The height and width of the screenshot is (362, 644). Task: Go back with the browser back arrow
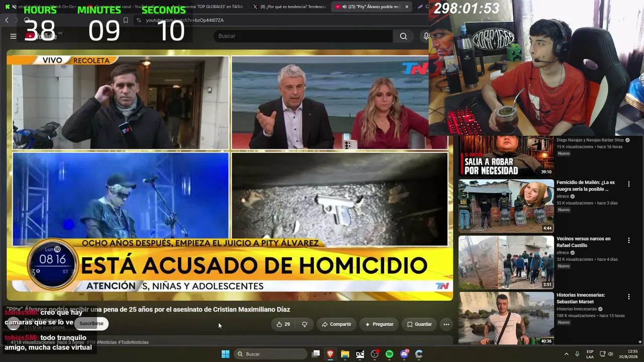7,20
